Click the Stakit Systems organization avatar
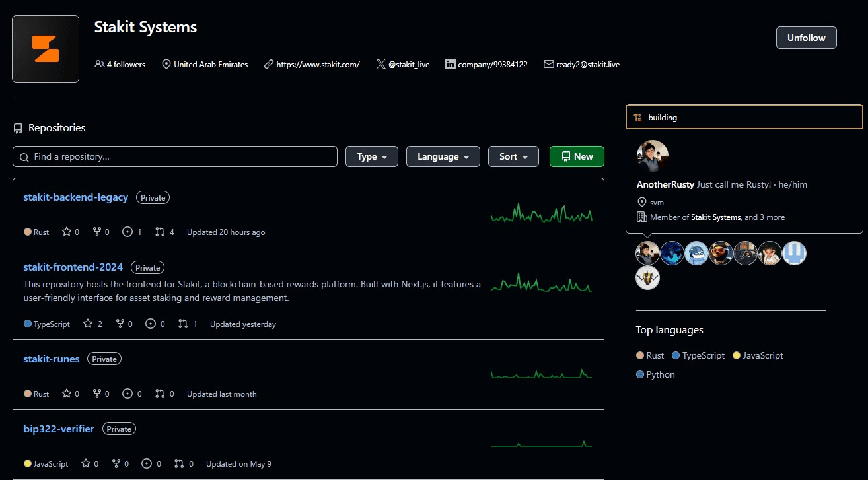Viewport: 868px width, 480px height. [45, 48]
